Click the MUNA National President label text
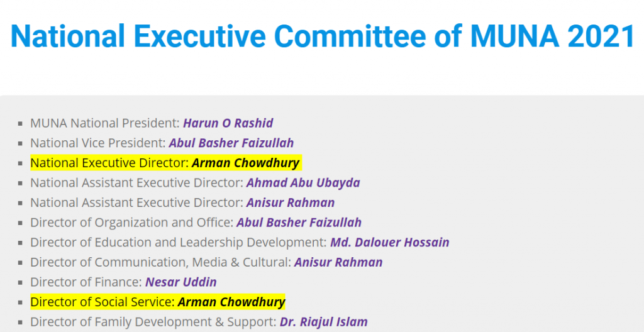 [105, 123]
